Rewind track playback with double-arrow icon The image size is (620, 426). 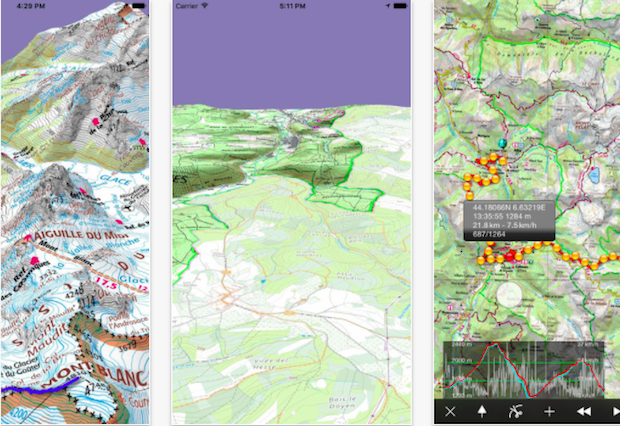coord(584,411)
